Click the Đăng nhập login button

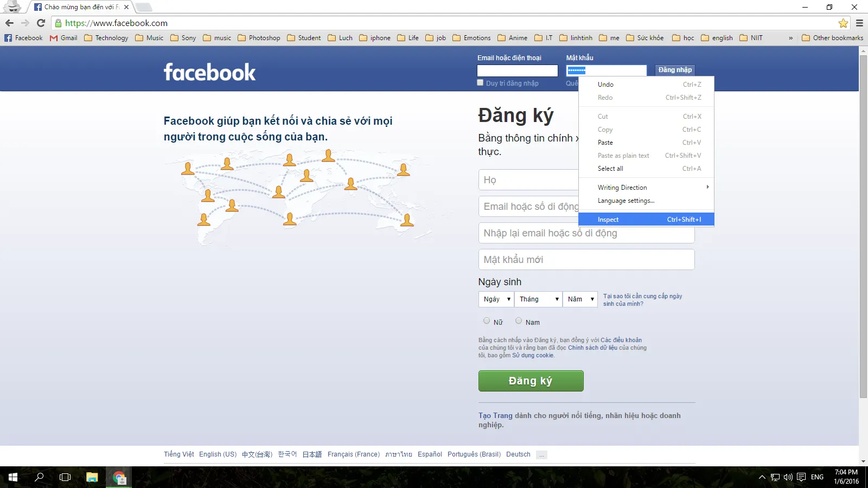coord(675,70)
